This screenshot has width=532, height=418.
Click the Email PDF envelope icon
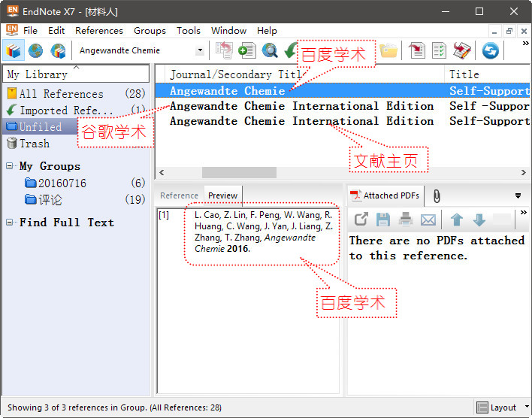click(x=428, y=220)
